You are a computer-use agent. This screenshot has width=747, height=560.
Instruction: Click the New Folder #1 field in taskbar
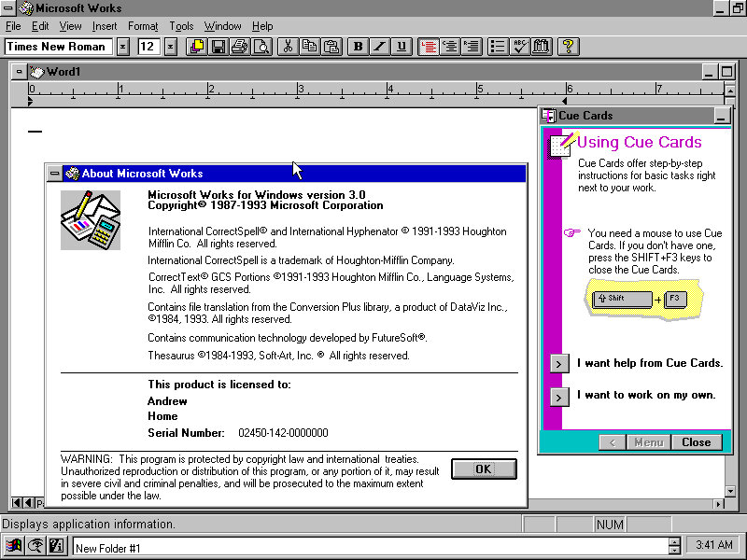[x=369, y=548]
